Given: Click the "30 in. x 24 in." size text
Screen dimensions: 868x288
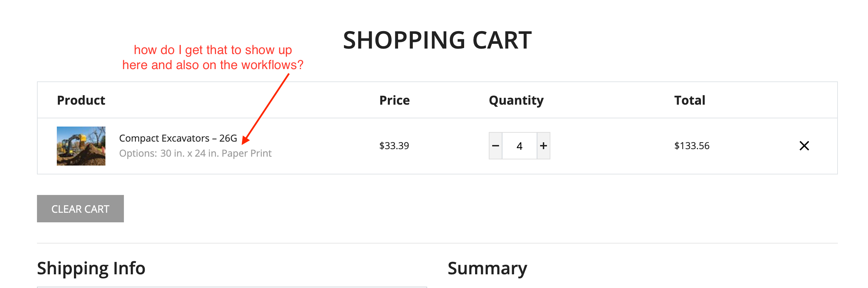Looking at the screenshot, I should 189,153.
